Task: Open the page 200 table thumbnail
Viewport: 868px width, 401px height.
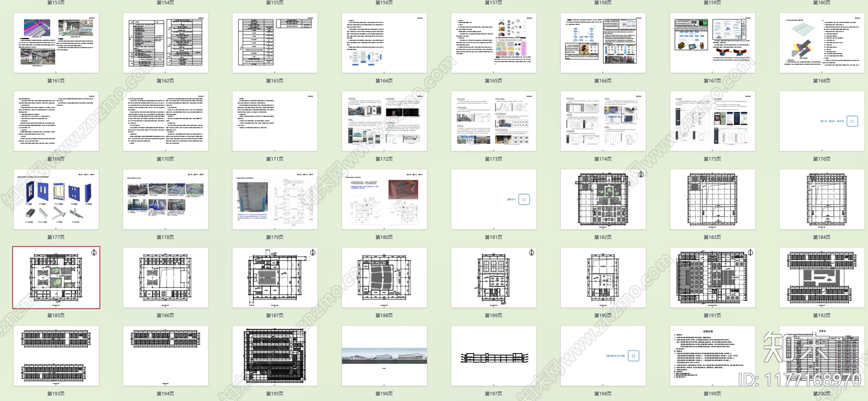Action: click(x=822, y=356)
